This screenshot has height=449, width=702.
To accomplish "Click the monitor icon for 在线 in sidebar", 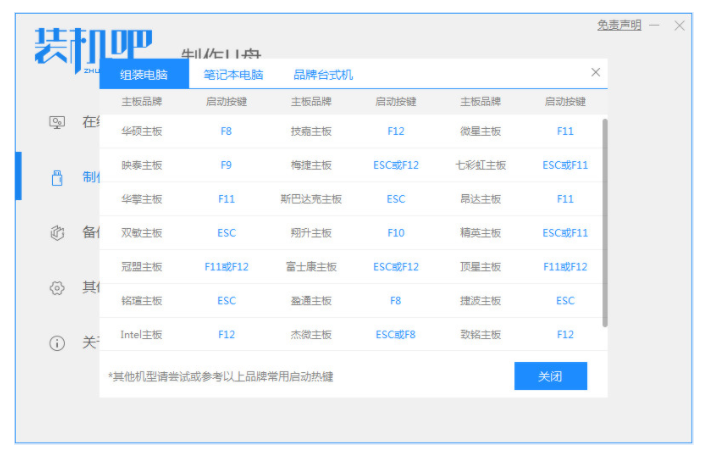I will tap(57, 122).
